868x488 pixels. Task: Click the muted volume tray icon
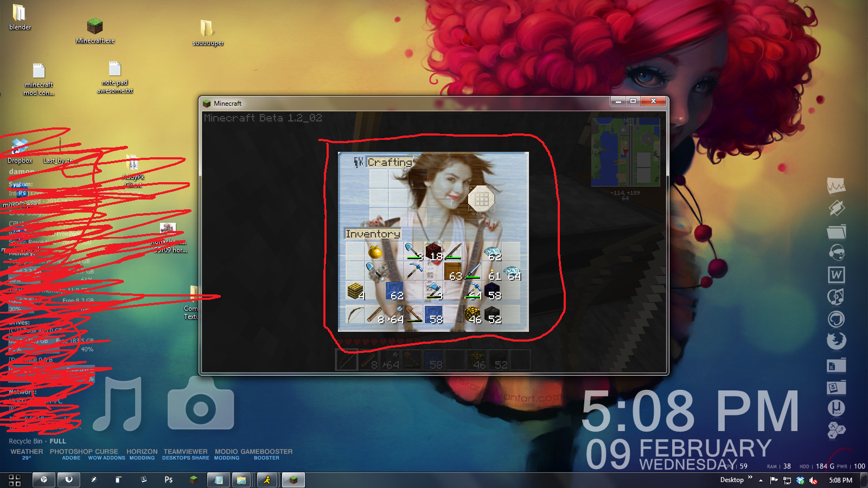(813, 480)
